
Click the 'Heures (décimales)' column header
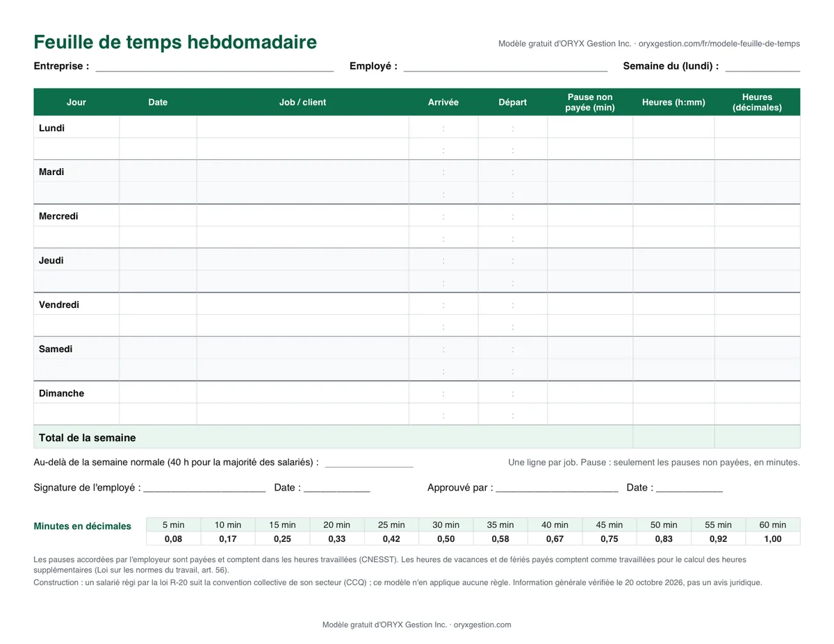(758, 102)
